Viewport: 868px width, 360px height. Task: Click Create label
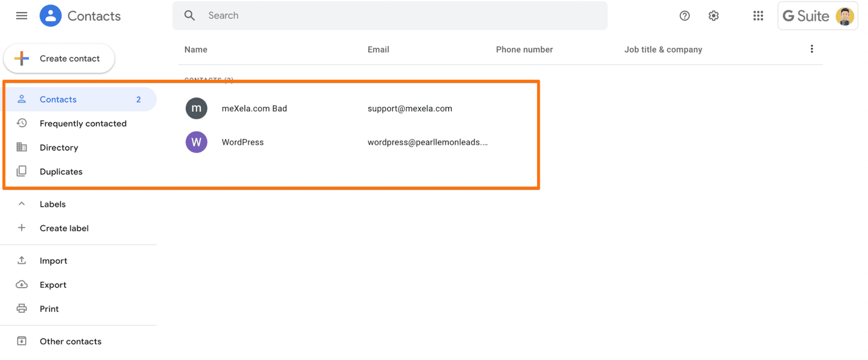64,228
